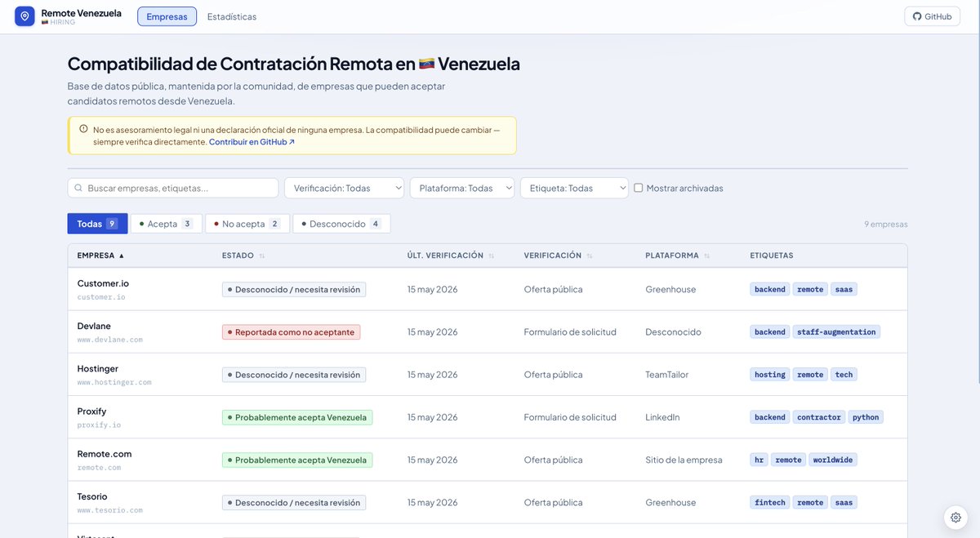Click the www.devlane.com URL text
The height and width of the screenshot is (538, 980).
110,340
